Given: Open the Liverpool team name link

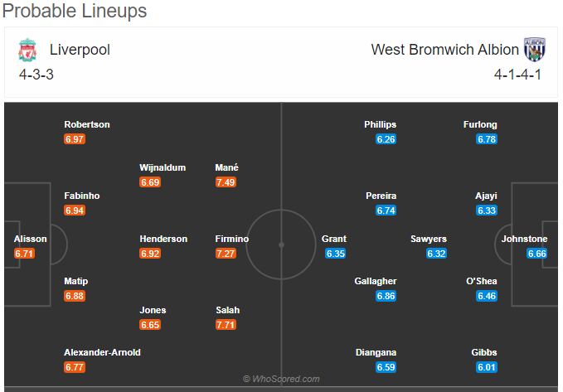Looking at the screenshot, I should coord(80,50).
